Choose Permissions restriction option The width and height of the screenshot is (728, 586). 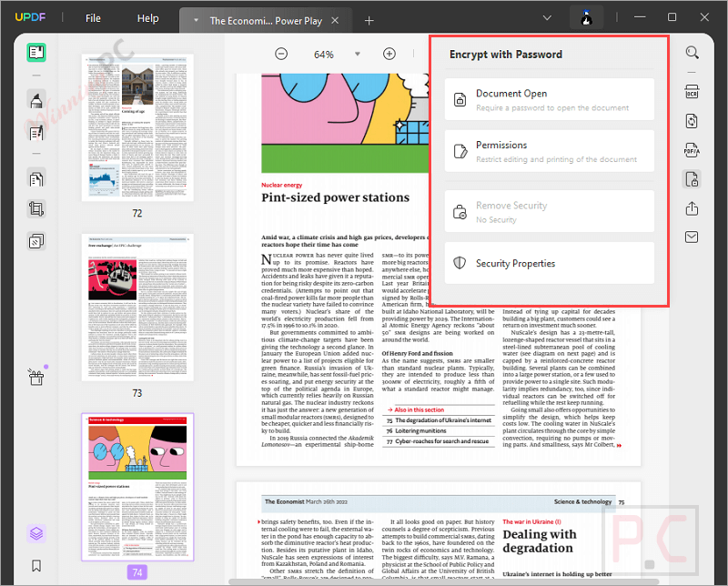tap(550, 151)
